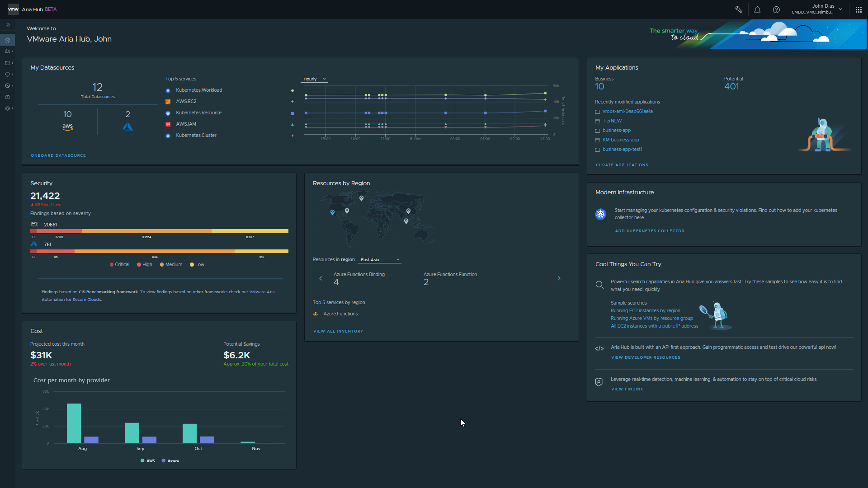Click the wrench tools icon in header
Screen dimensions: 868x488
[x=739, y=9]
